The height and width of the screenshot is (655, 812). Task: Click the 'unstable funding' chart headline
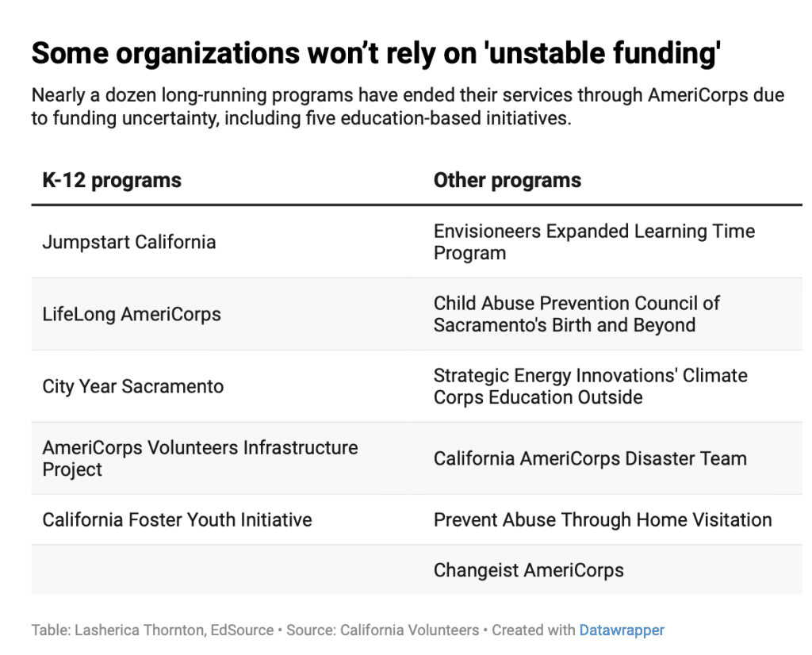pyautogui.click(x=376, y=53)
